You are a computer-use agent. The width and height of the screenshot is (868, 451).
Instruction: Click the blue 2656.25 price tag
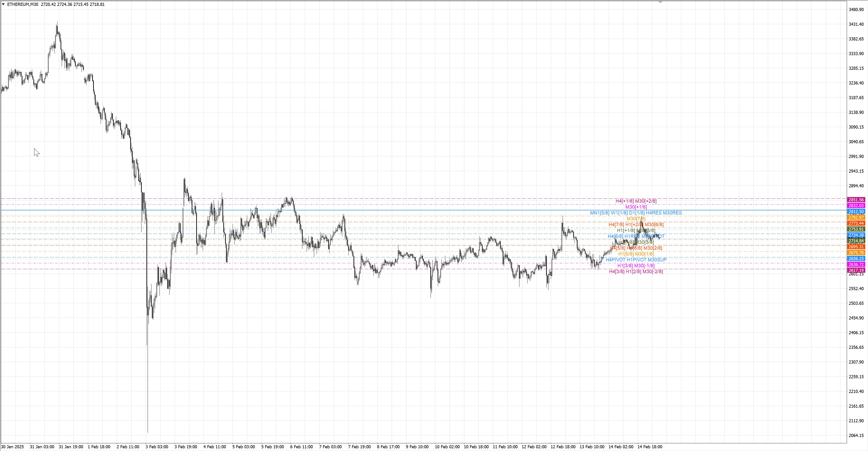[856, 258]
